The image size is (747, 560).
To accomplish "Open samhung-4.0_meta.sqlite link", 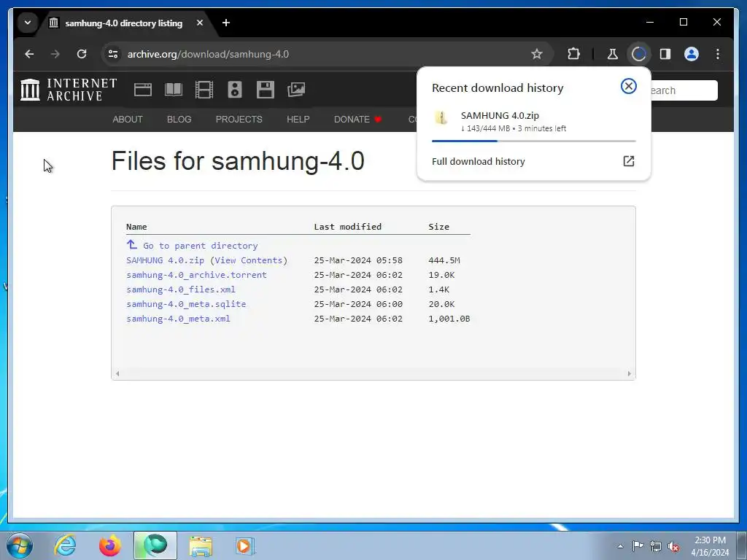I will tap(186, 304).
